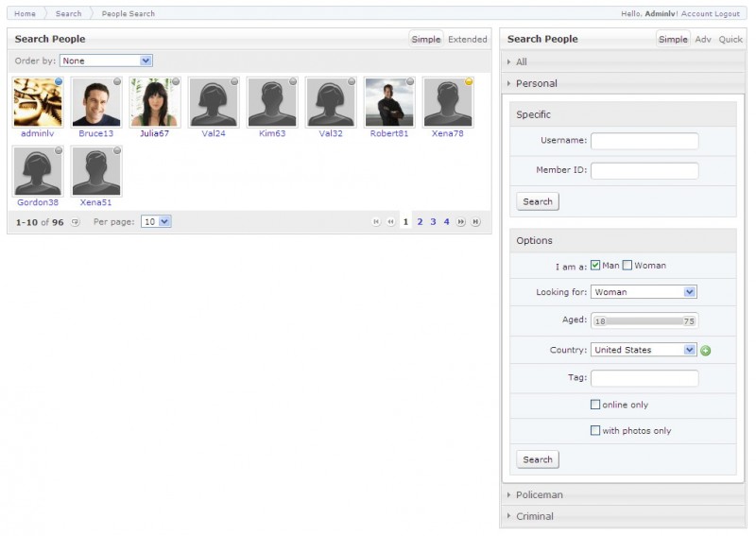Go to Search in breadcrumb
The image size is (756, 536).
pyautogui.click(x=68, y=13)
